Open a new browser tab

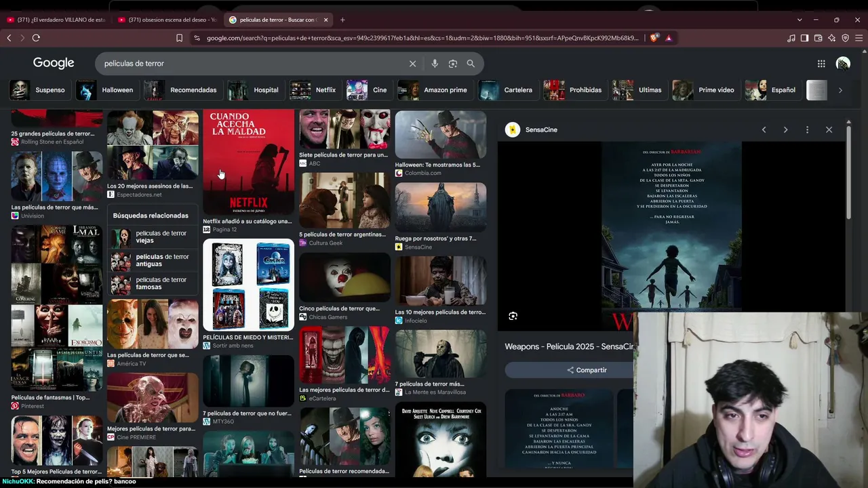pyautogui.click(x=342, y=20)
